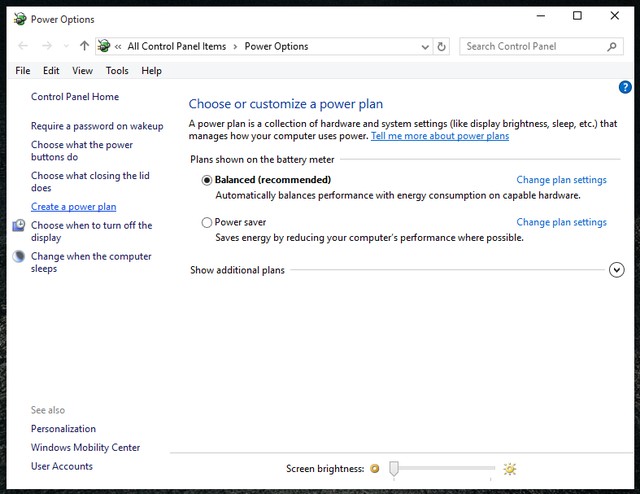The height and width of the screenshot is (494, 640).
Task: Open the File menu
Action: tap(23, 71)
